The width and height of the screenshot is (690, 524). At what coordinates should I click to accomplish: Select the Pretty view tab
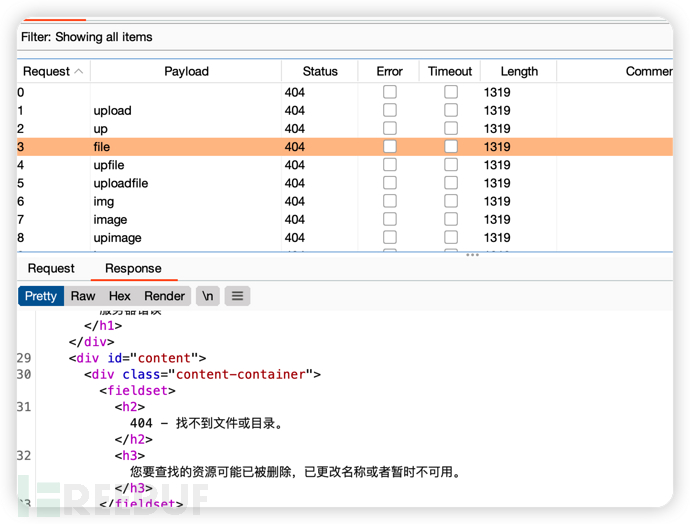(41, 296)
